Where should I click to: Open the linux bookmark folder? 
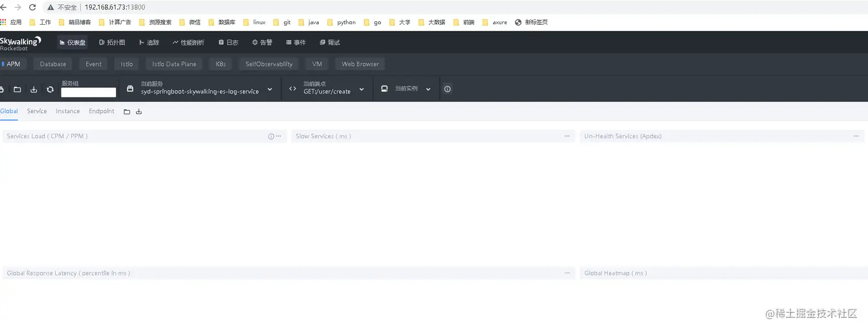[x=254, y=22]
